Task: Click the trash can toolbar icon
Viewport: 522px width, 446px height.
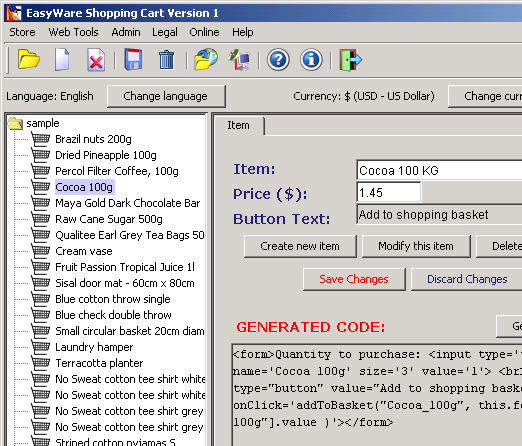Action: click(x=166, y=60)
